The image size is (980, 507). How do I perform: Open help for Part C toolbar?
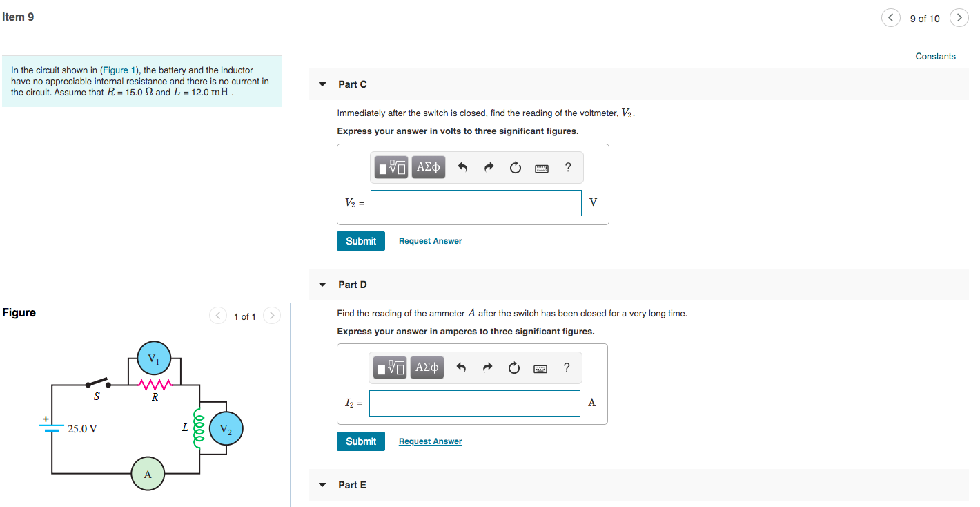click(x=568, y=167)
